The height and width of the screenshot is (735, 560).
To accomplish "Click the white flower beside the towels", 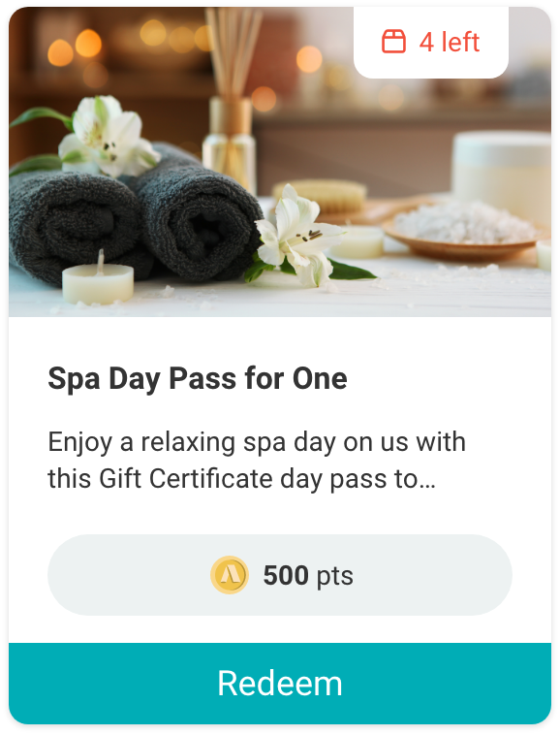I will point(298,237).
